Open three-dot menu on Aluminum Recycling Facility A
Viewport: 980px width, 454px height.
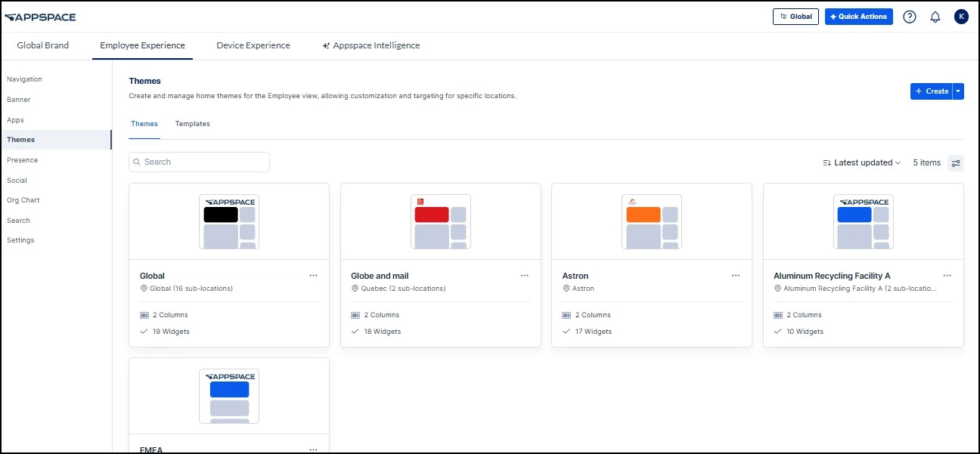pos(947,276)
